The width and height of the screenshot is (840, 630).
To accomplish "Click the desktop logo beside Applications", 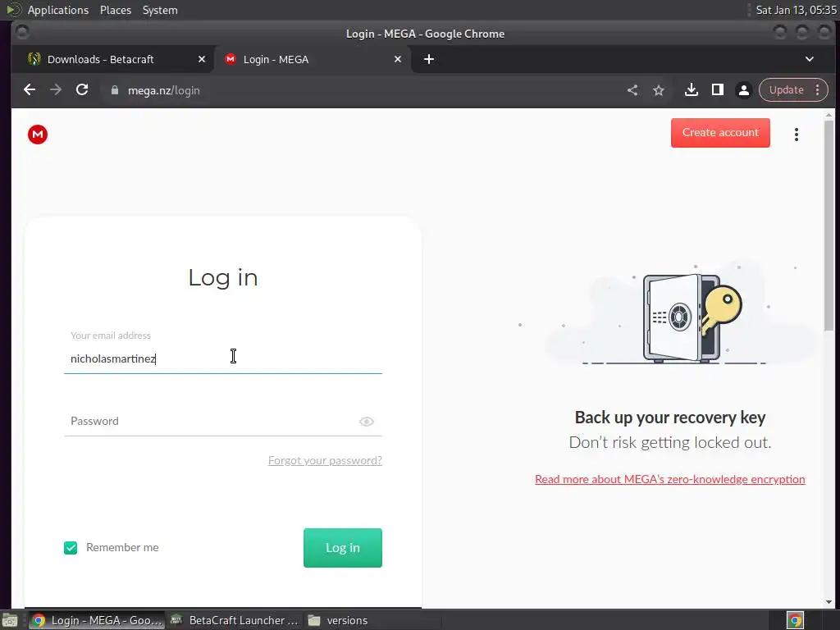I will point(13,10).
